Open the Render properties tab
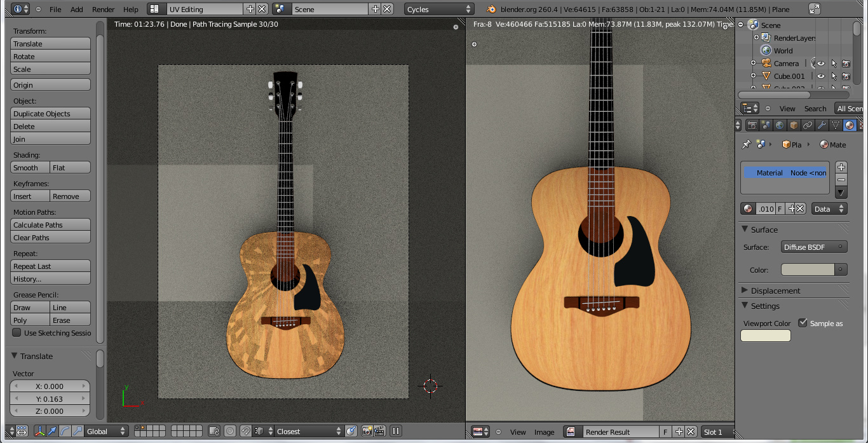 coord(752,125)
